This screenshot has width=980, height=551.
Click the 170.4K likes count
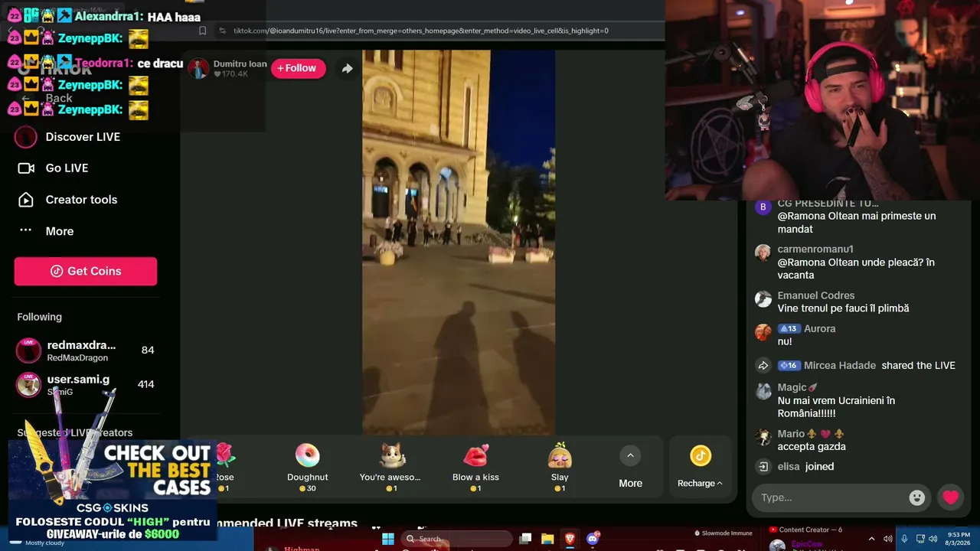(x=231, y=74)
